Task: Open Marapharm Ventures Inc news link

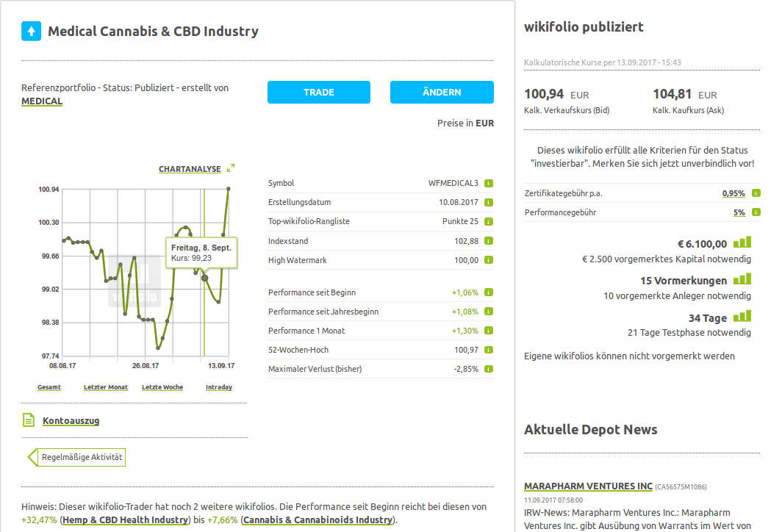Action: (x=588, y=486)
